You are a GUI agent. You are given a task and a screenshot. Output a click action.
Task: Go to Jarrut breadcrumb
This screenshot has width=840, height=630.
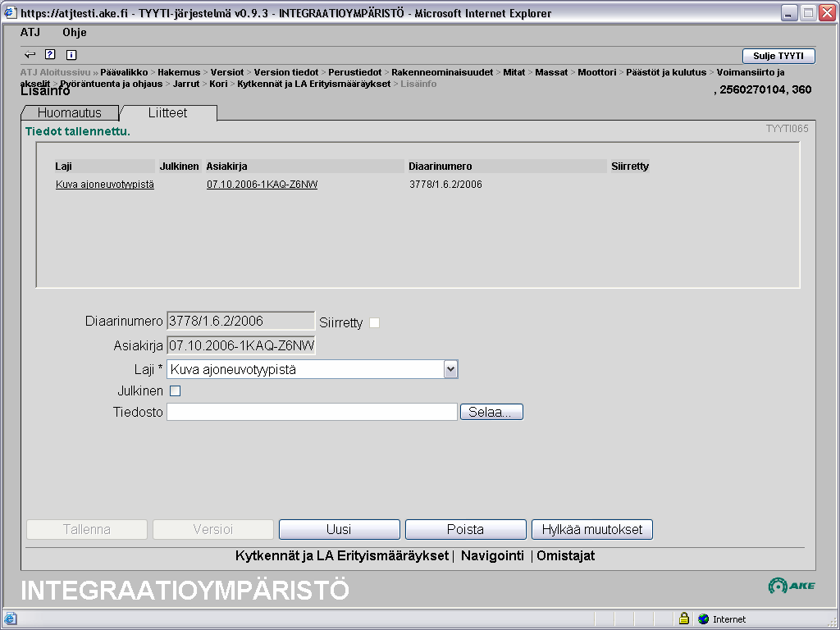pos(186,84)
